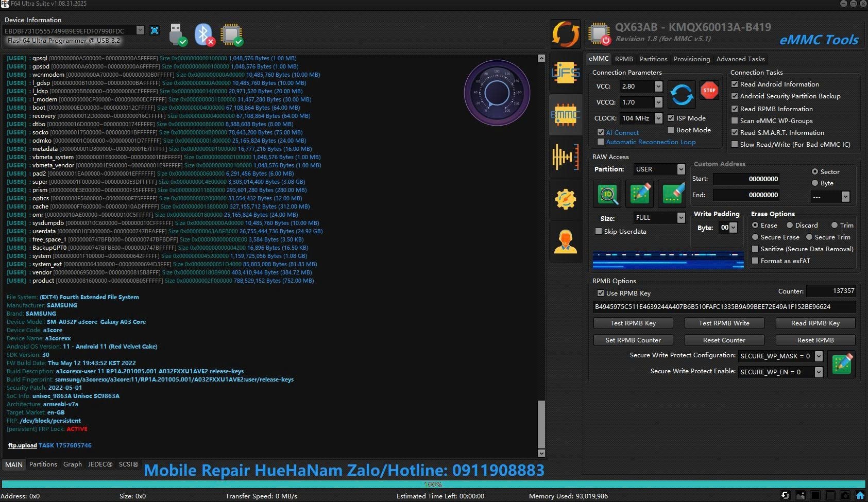Click the red STOP sign button

point(709,91)
